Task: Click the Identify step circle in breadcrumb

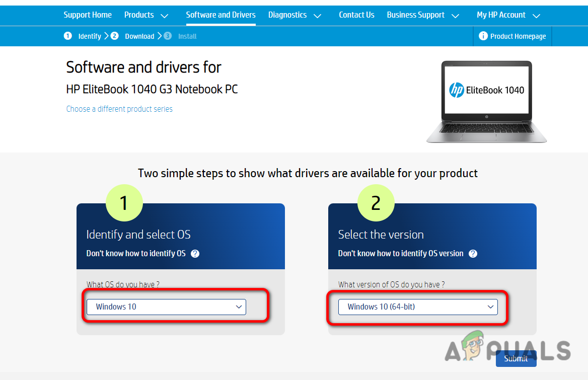Action: [67, 36]
